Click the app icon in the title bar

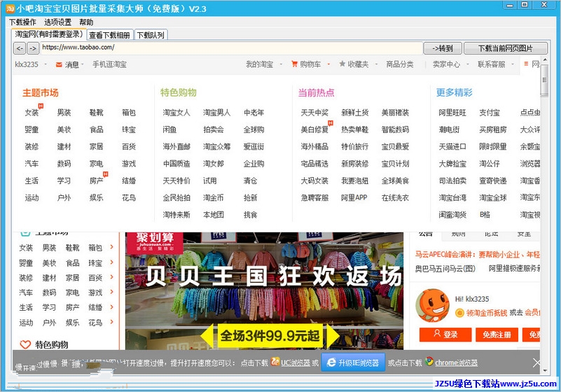[x=10, y=8]
